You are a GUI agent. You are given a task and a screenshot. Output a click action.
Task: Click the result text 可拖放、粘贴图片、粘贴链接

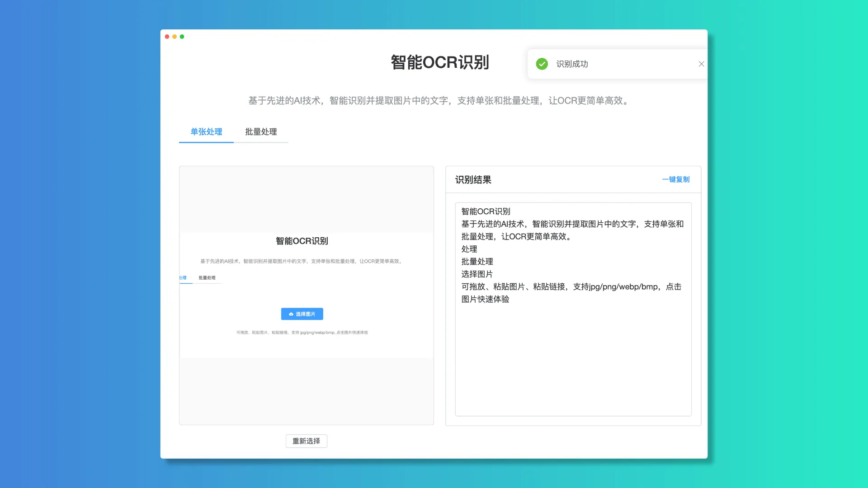click(x=513, y=287)
